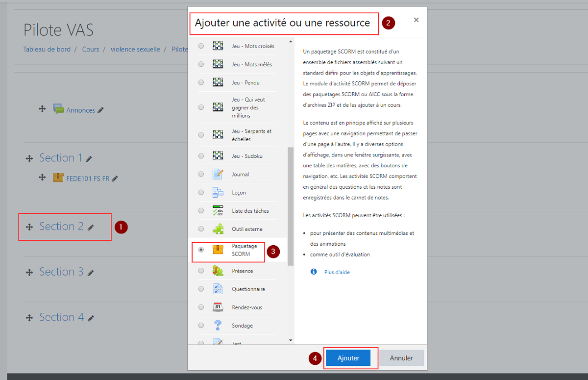Select the Présence radio button

201,271
